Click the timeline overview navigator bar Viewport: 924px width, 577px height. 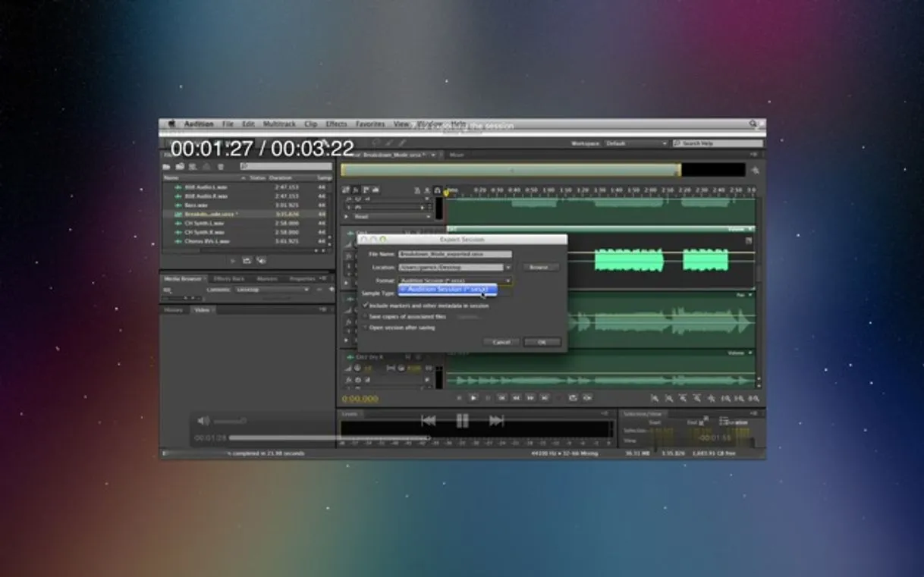(511, 170)
